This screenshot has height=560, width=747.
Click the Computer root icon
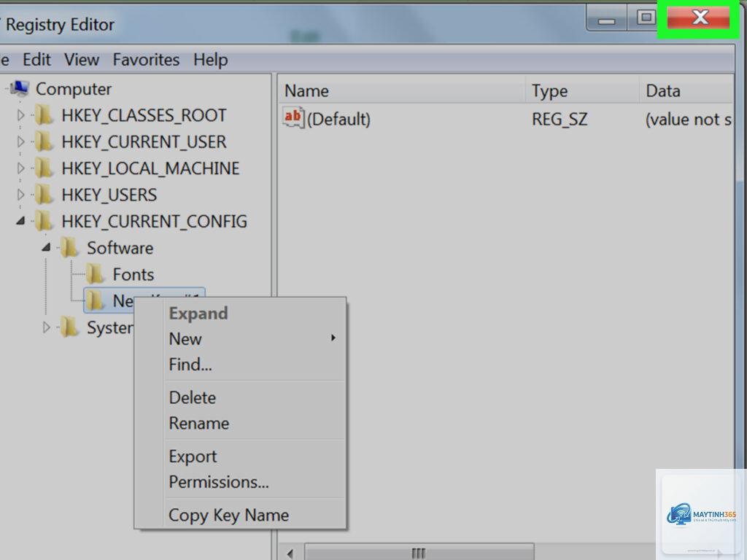[x=19, y=88]
